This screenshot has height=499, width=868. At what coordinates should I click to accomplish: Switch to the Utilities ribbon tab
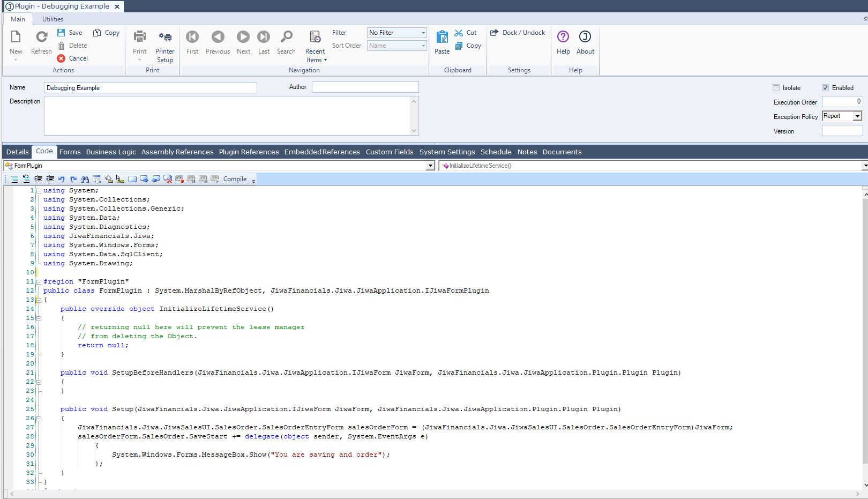coord(53,19)
